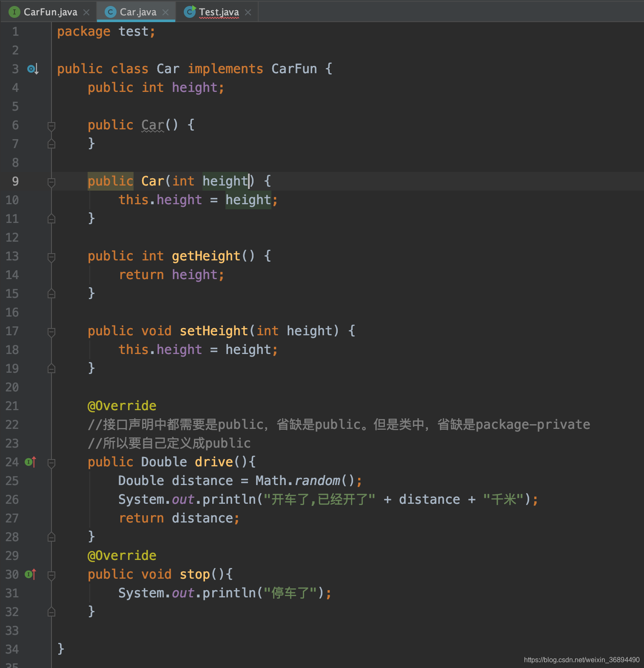Image resolution: width=644 pixels, height=668 pixels.
Task: Collapse the setHeight method on line 17
Action: coord(51,332)
